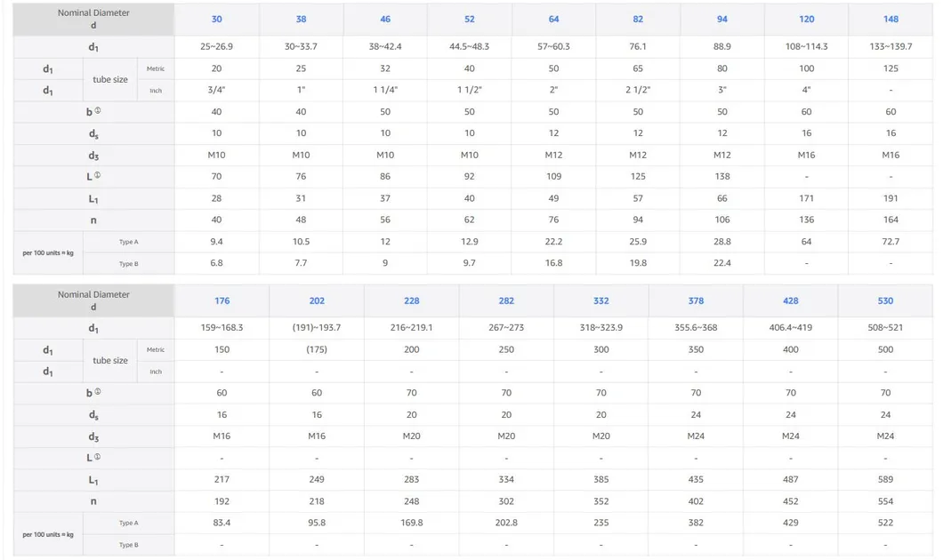This screenshot has height=560, width=943.
Task: Open the nominal diameter 46 link
Action: coord(385,20)
